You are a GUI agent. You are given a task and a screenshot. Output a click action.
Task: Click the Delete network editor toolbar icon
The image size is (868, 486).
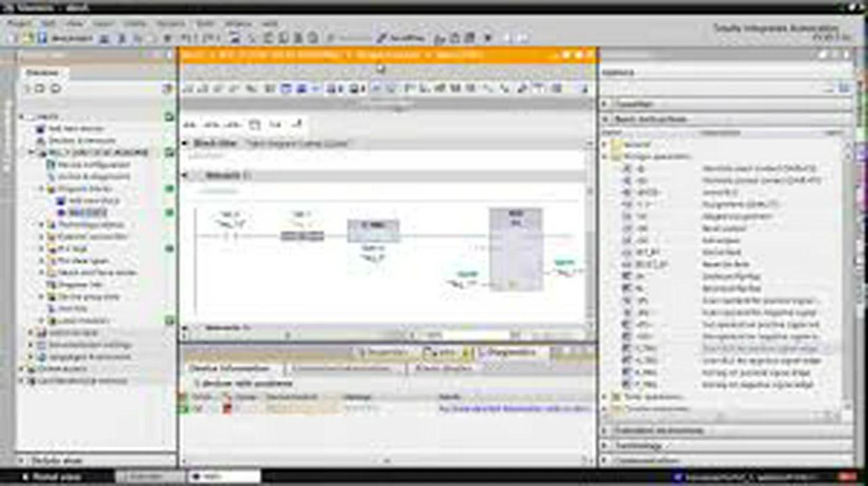coord(203,89)
